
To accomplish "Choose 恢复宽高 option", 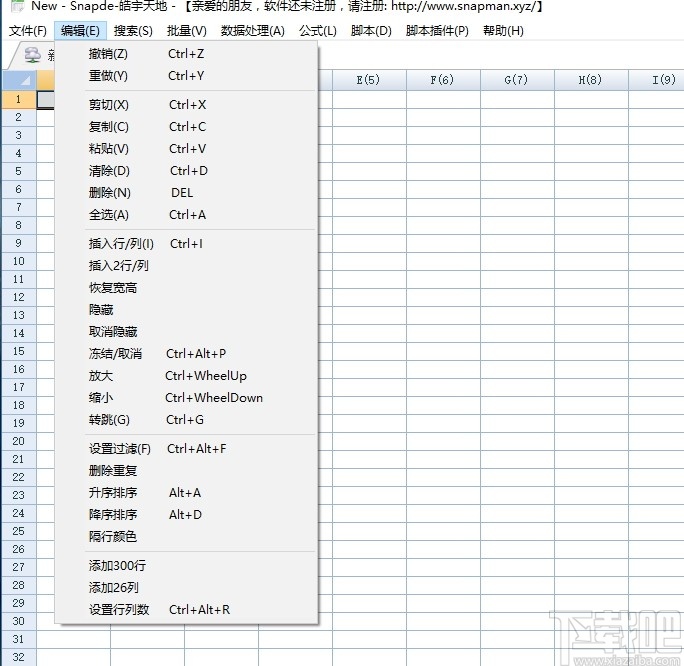I will 187,288.
